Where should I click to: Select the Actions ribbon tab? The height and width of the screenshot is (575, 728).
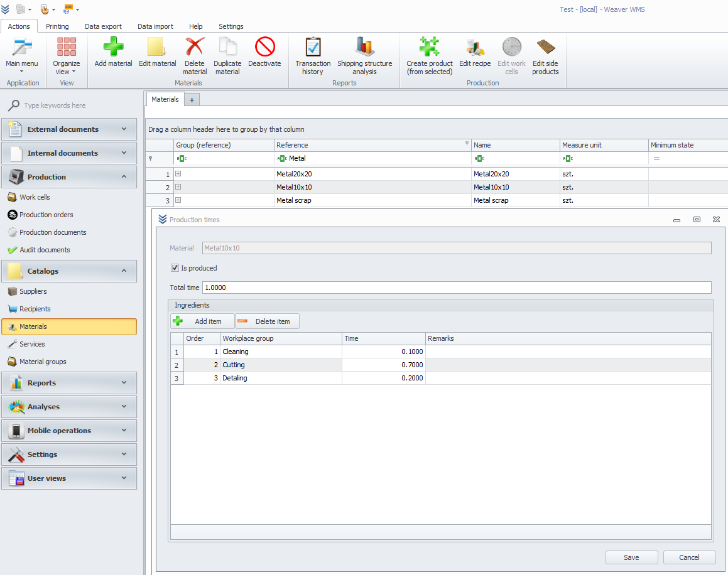(19, 26)
